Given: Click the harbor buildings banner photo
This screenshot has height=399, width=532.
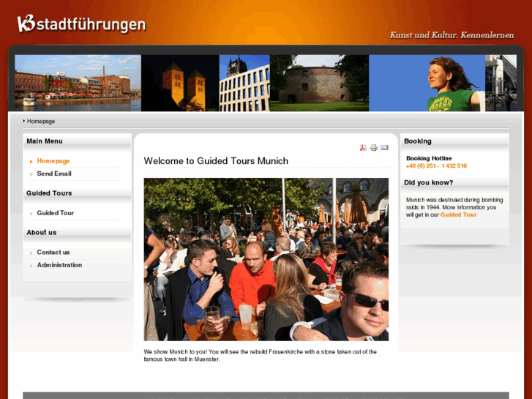Looking at the screenshot, I should [78, 83].
